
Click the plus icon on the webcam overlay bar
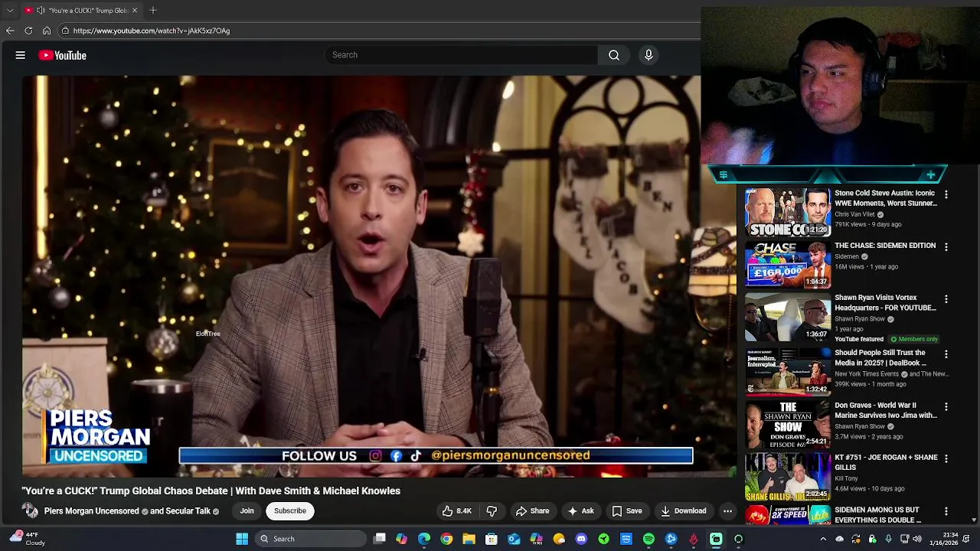pos(930,175)
